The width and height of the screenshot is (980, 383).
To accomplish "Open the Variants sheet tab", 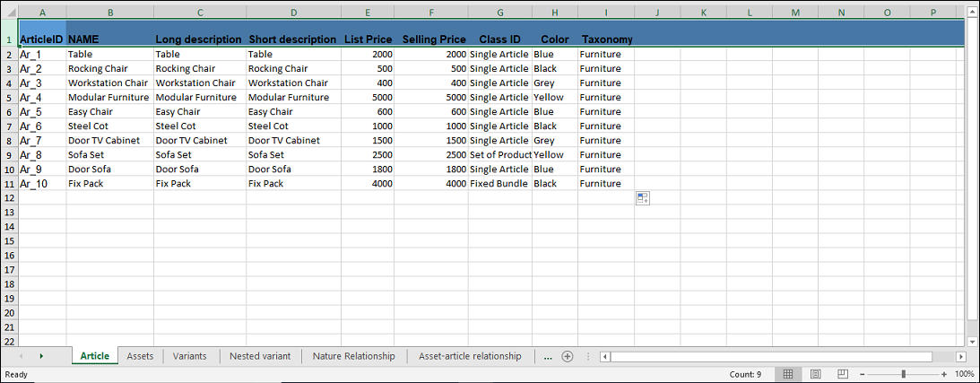I will pos(190,356).
